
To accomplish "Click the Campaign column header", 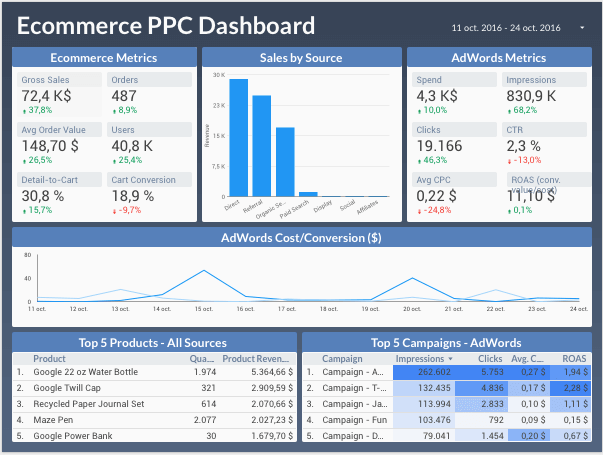I will tap(342, 358).
